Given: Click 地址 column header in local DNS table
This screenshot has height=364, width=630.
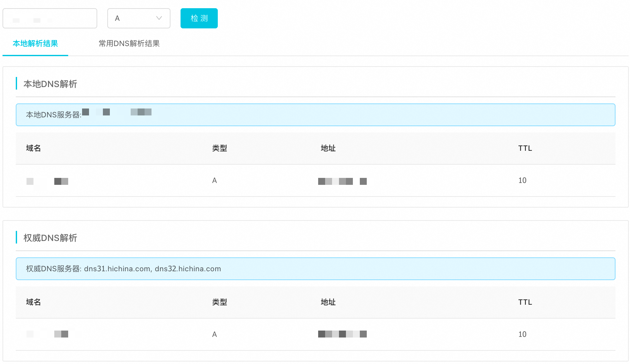Looking at the screenshot, I should (328, 148).
